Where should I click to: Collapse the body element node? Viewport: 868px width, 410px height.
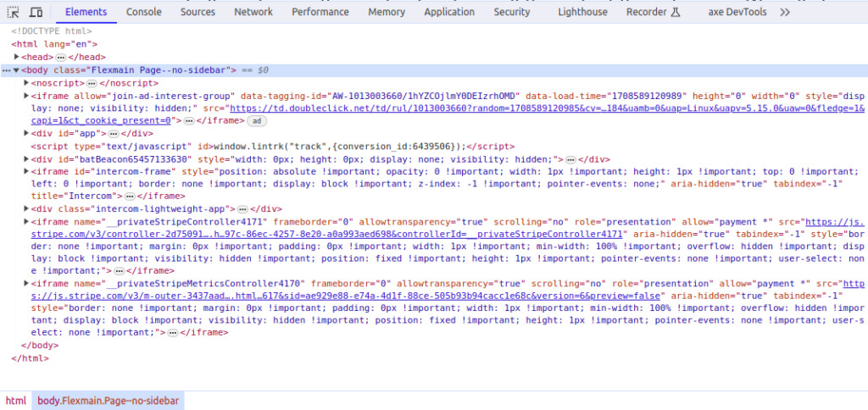pos(16,70)
